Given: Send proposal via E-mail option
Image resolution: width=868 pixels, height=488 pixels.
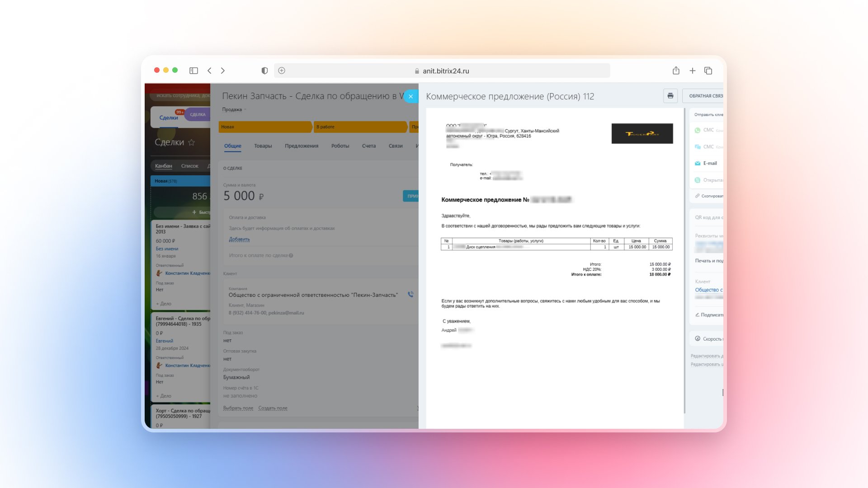Looking at the screenshot, I should click(710, 163).
